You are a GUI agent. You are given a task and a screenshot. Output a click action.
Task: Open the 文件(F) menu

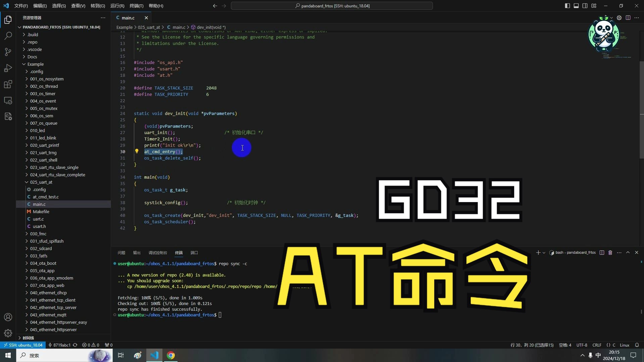(21, 6)
